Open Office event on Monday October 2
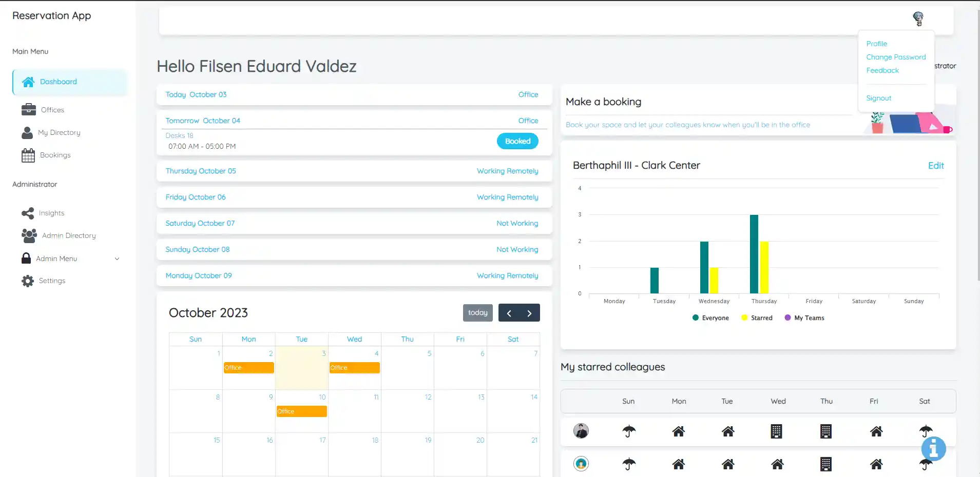This screenshot has width=980, height=477. pos(248,368)
